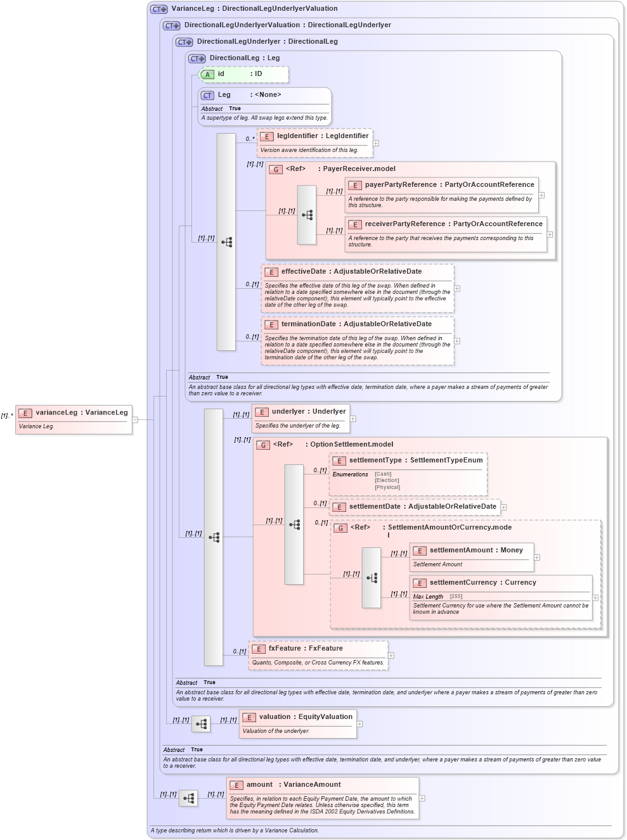Select 'receiverPartyReference : PartyOrAccountReference' text
627x840 pixels.
point(454,224)
